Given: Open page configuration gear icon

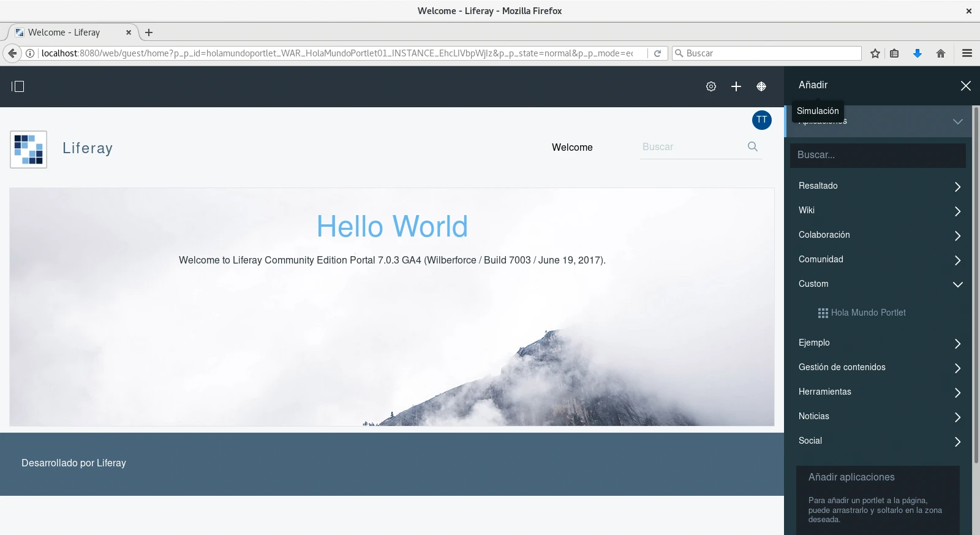Looking at the screenshot, I should [710, 86].
